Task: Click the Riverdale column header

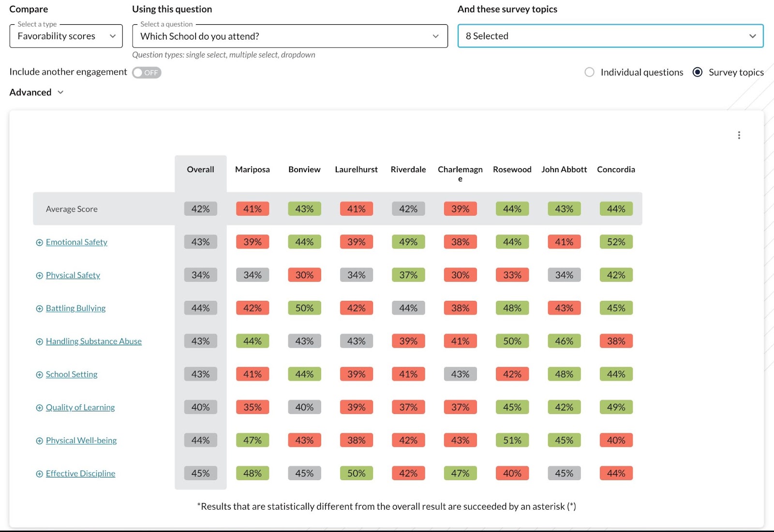Action: [x=408, y=170]
